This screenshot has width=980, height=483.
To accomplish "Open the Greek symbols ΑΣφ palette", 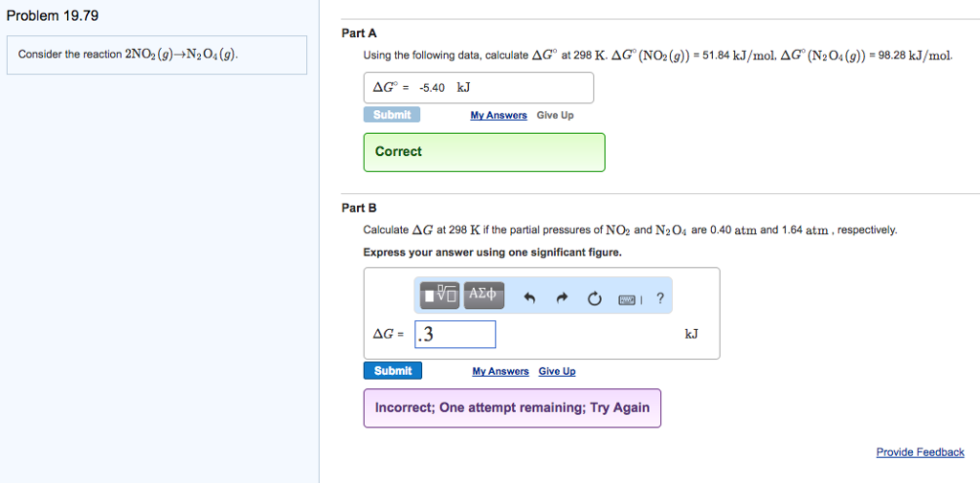I will coord(482,296).
